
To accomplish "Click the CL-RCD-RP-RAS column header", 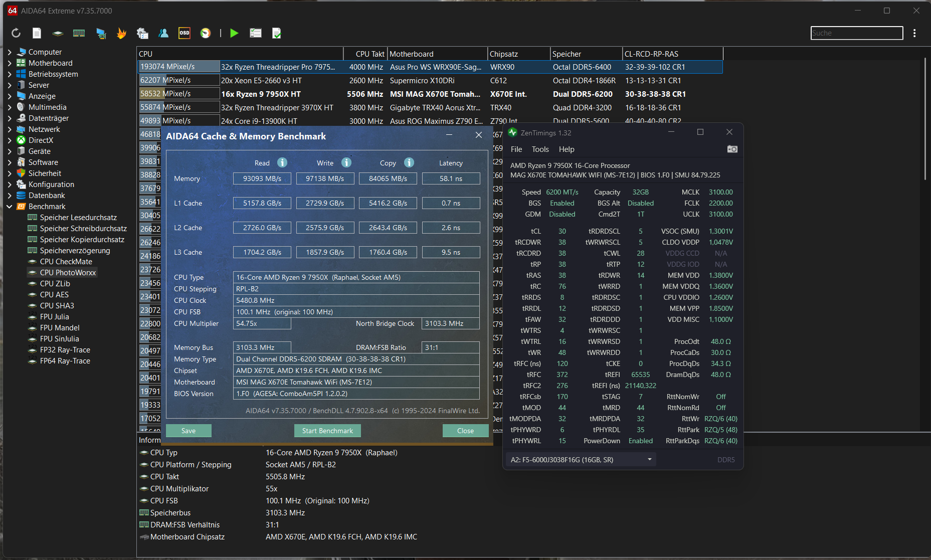I will [673, 54].
